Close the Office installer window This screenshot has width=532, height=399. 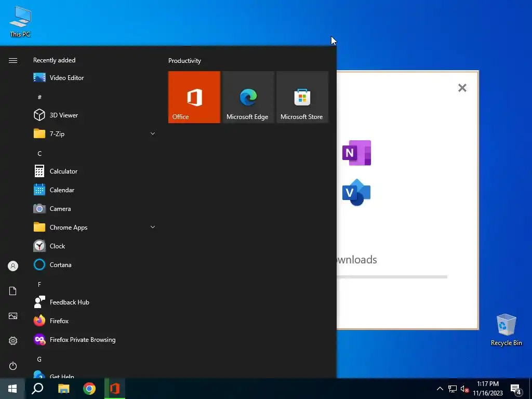tap(462, 88)
